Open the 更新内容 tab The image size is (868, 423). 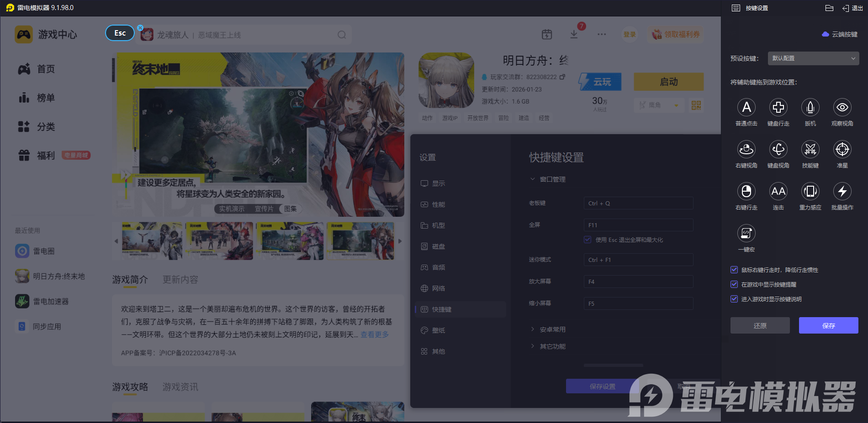coord(180,280)
